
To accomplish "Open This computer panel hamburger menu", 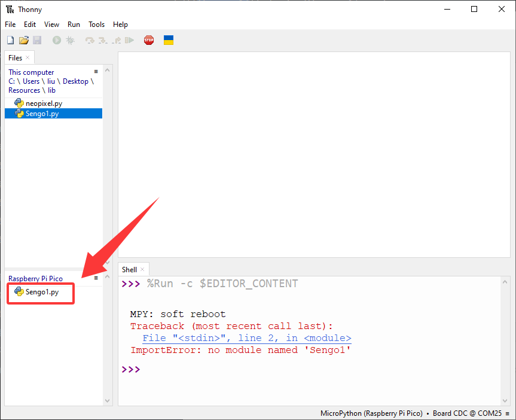I will click(x=96, y=71).
